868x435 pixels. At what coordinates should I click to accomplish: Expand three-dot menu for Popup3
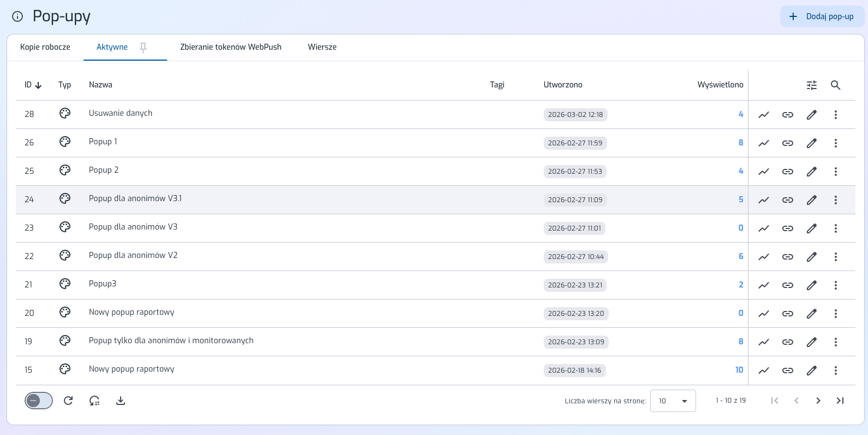tap(835, 285)
